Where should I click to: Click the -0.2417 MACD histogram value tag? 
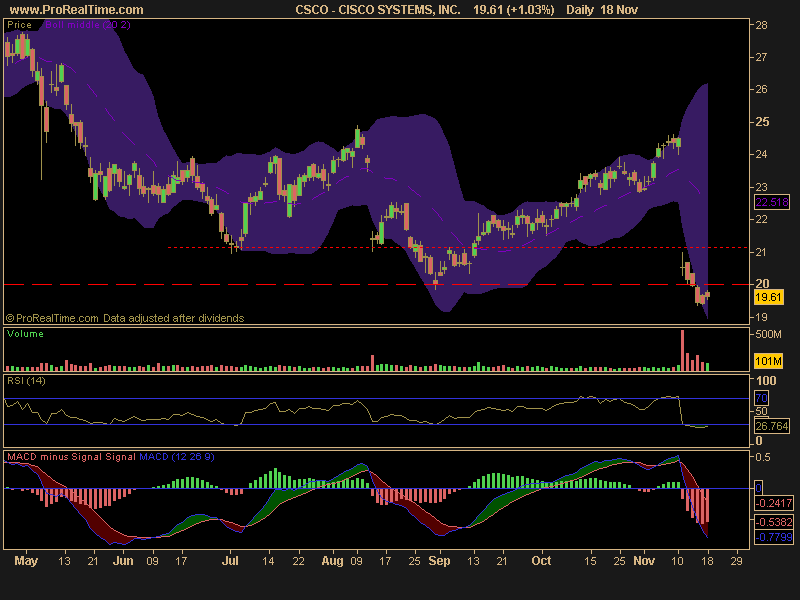(774, 503)
